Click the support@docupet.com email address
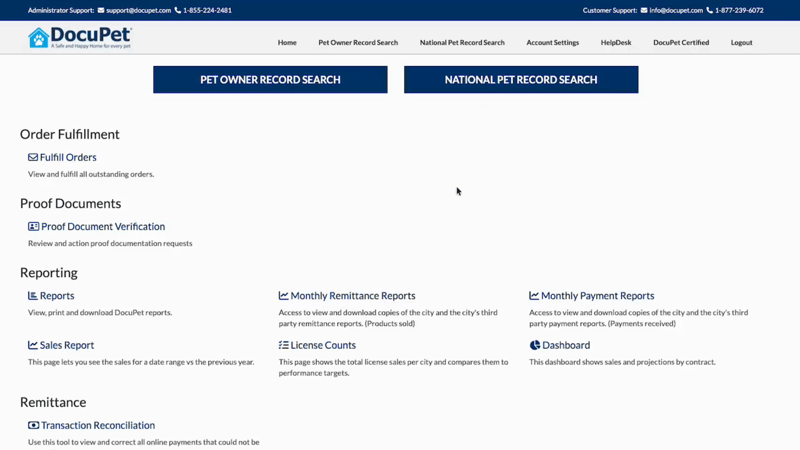Viewport: 800px width, 450px height. click(138, 10)
